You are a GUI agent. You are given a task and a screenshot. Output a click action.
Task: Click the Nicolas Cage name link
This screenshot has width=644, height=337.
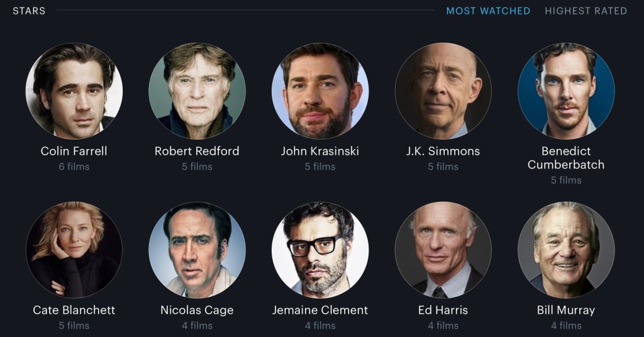197,311
